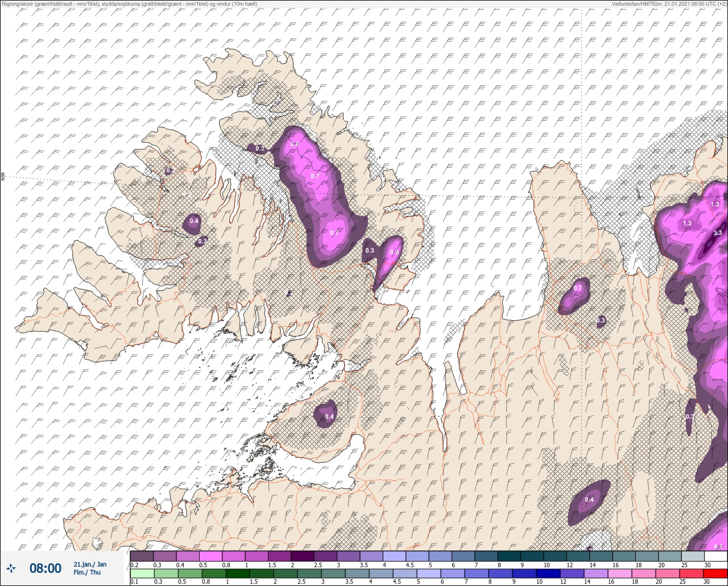728x586 pixels.
Task: Pick the dark purple upper swatch labeled 2
Action: [x=303, y=556]
